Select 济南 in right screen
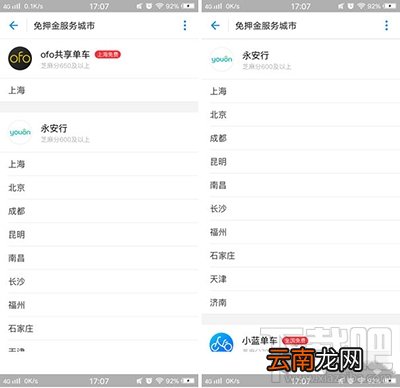The width and height of the screenshot is (400, 388). tap(301, 303)
